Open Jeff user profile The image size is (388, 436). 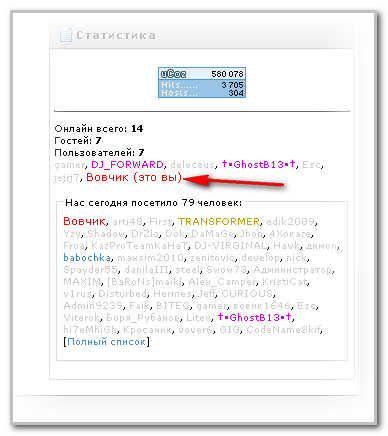(x=206, y=294)
